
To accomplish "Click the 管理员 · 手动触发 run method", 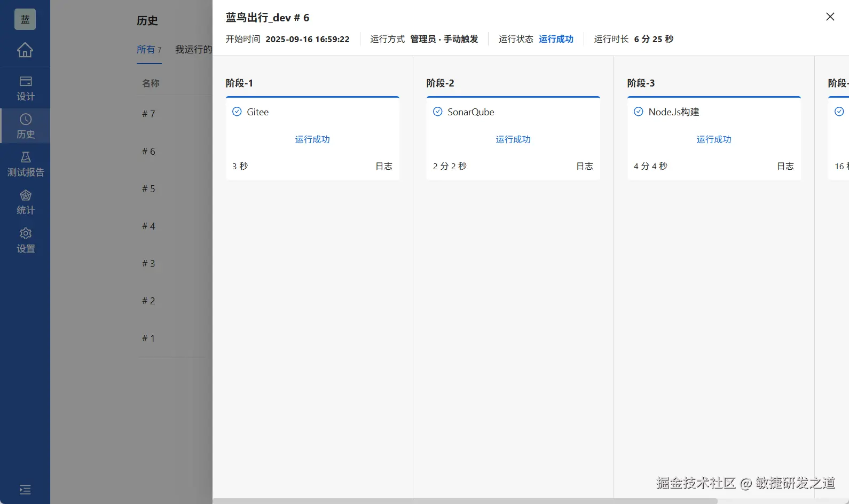I will point(444,39).
